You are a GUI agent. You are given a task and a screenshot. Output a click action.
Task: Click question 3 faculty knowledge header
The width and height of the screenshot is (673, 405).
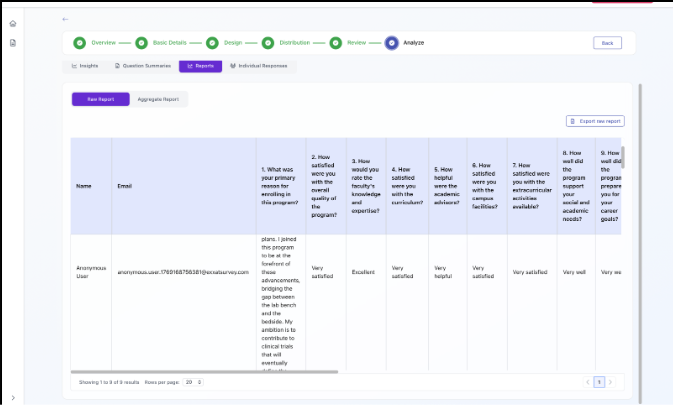coord(366,186)
